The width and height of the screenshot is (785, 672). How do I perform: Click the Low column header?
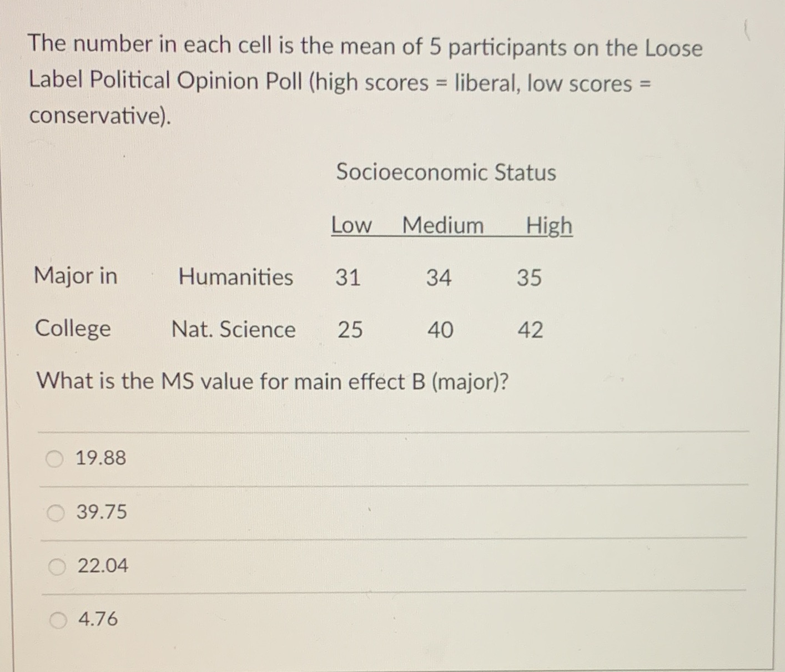351,225
